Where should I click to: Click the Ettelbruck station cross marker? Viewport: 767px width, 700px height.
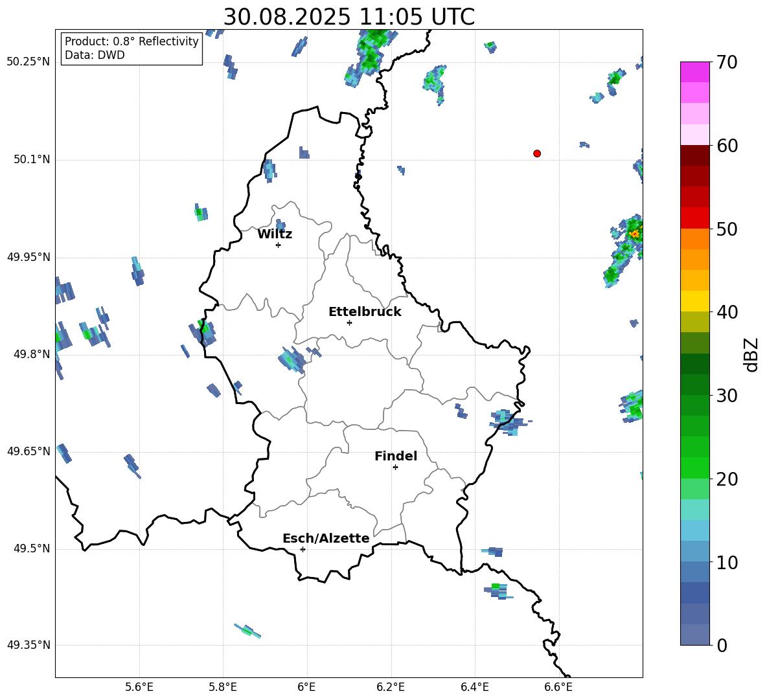click(x=349, y=322)
